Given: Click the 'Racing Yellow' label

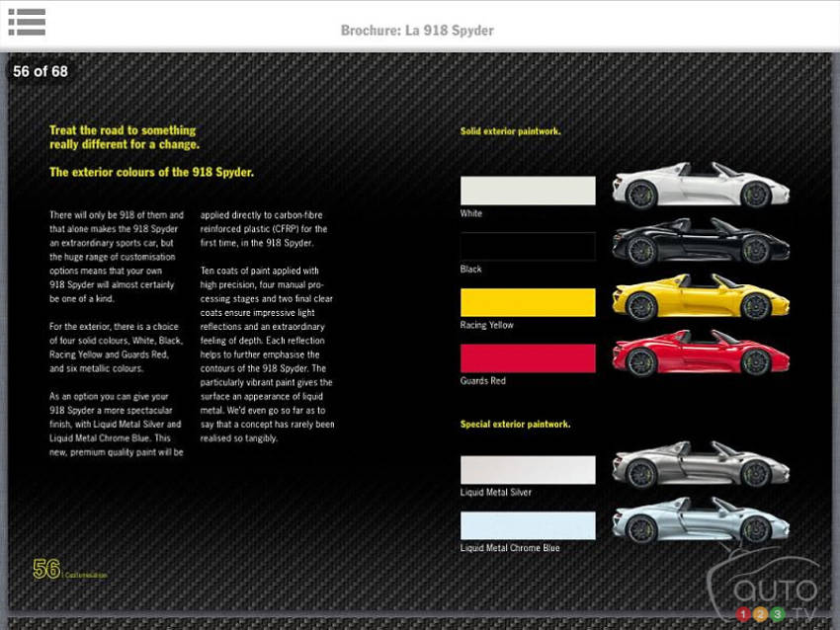Looking at the screenshot, I should pos(487,325).
